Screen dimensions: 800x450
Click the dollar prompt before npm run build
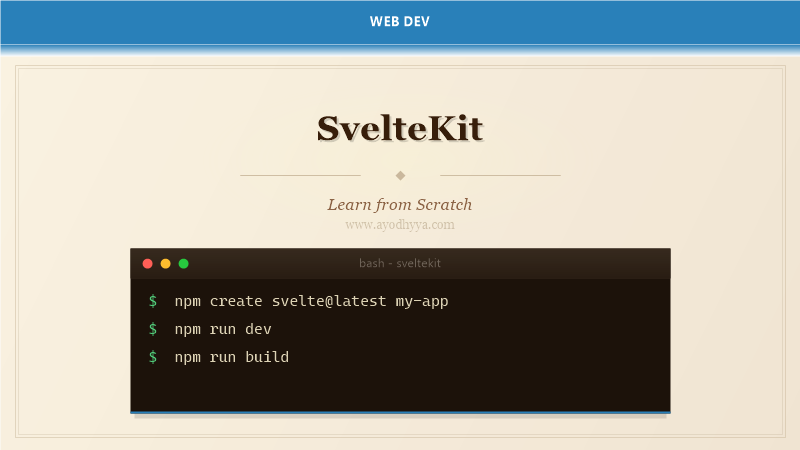coord(153,357)
